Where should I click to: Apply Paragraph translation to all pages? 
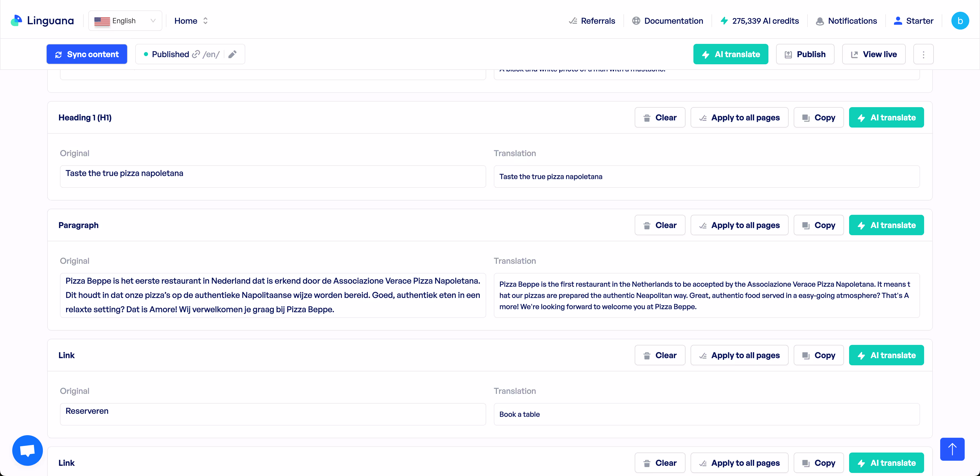click(x=739, y=225)
